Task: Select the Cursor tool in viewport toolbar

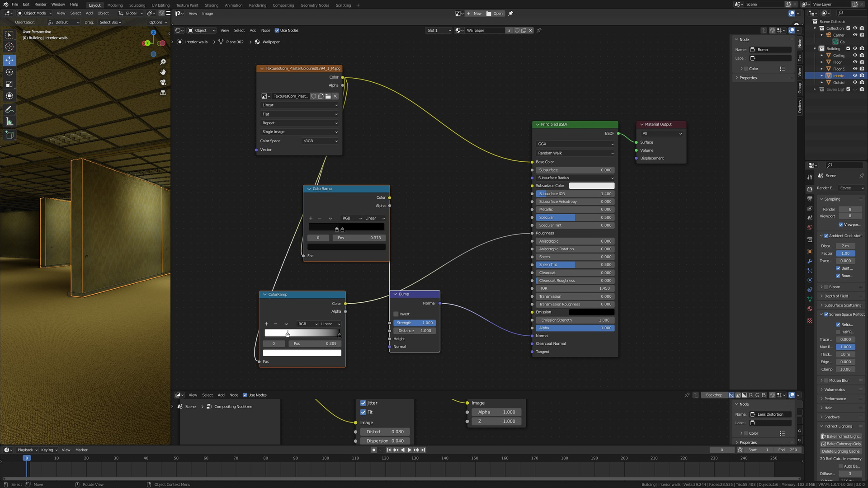Action: click(x=9, y=47)
